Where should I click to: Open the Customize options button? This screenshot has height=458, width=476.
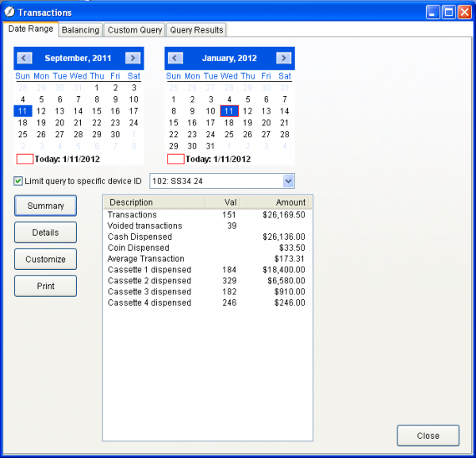click(x=45, y=260)
